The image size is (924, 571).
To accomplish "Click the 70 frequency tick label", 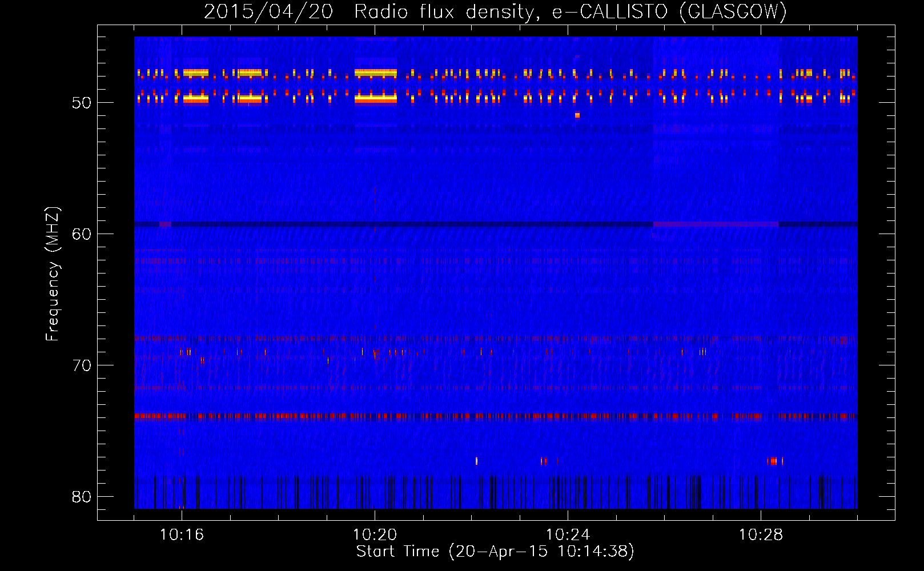I will click(x=82, y=365).
